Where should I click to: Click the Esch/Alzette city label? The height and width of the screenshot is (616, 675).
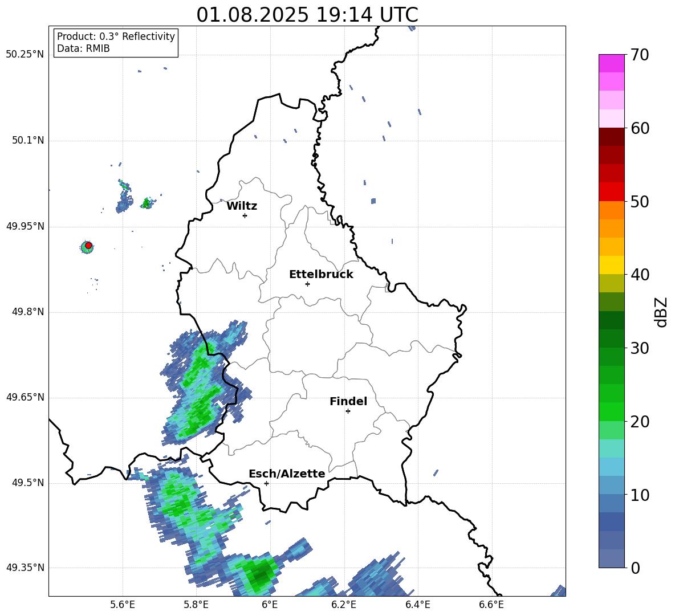point(287,474)
